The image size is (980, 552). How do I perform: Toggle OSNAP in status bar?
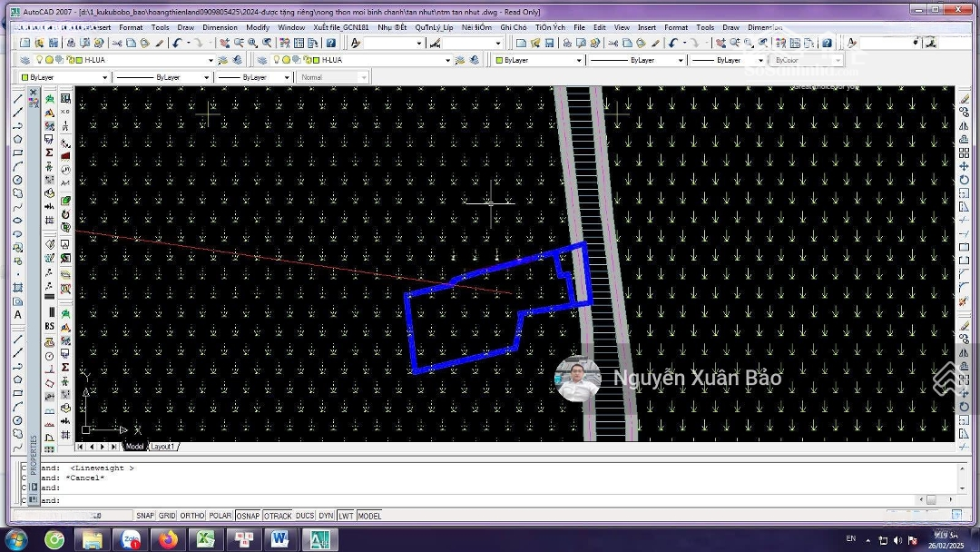[x=248, y=516]
